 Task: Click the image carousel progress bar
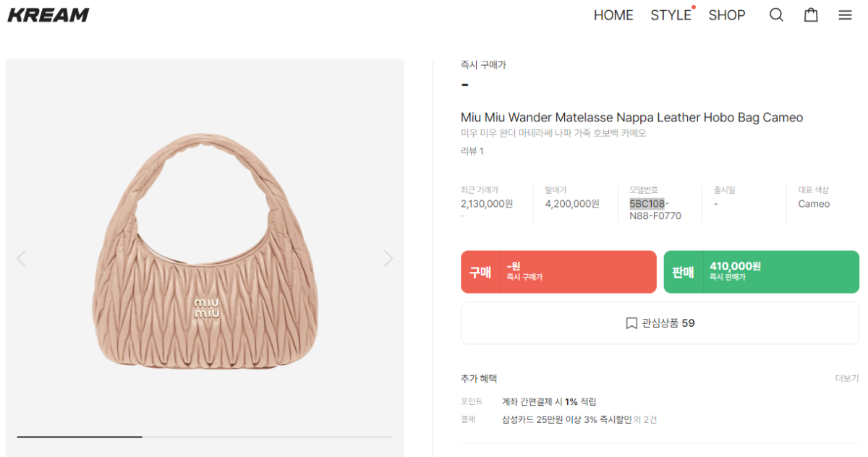click(x=205, y=437)
